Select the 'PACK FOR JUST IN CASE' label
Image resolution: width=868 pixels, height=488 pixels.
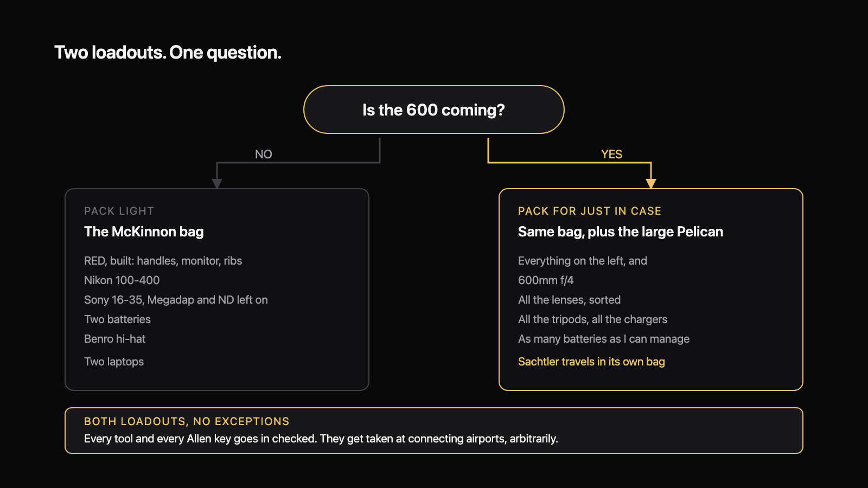(x=590, y=211)
